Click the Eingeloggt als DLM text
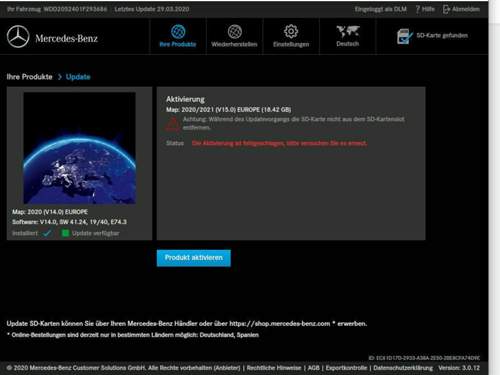 [381, 9]
